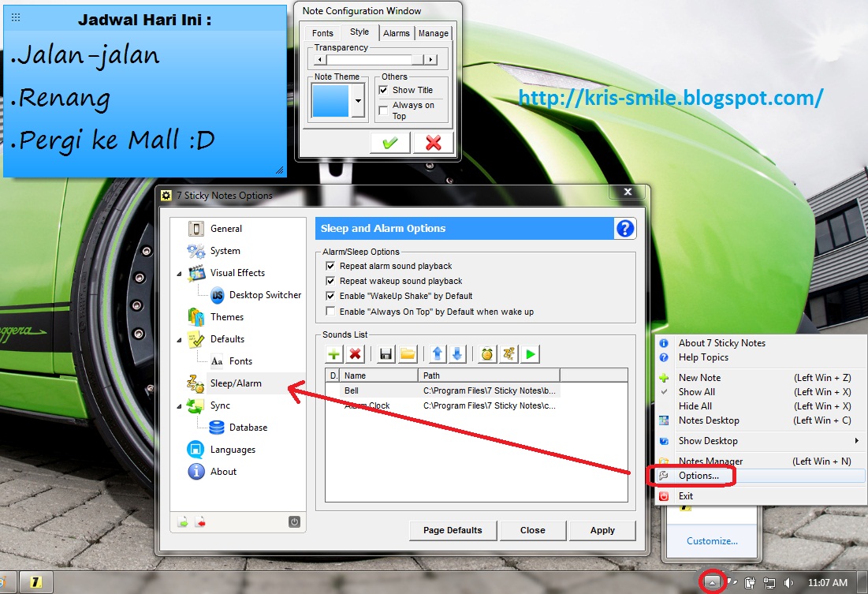Preview the sound using the green play icon
The image size is (868, 594).
coord(529,353)
